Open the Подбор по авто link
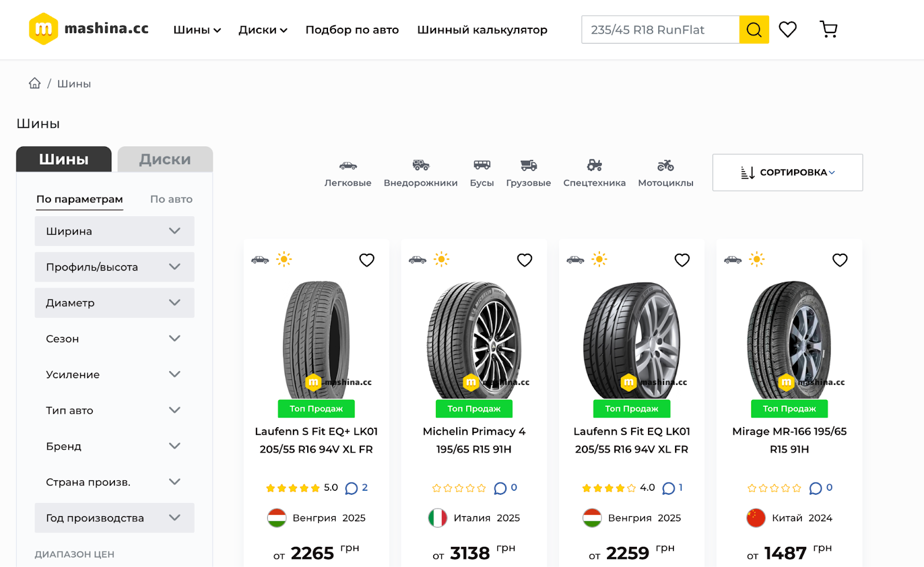 tap(352, 30)
